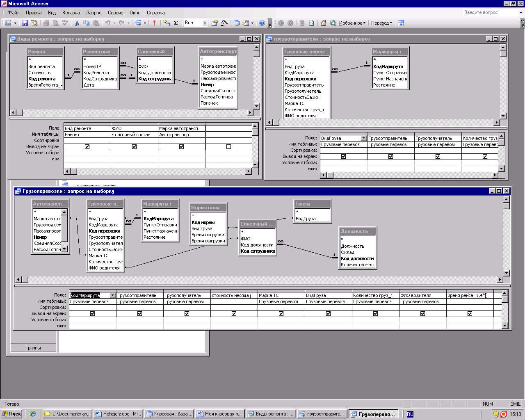Uncheck display checkbox for ФИО column
Screen dimensions: 525x420
pyautogui.click(x=134, y=146)
